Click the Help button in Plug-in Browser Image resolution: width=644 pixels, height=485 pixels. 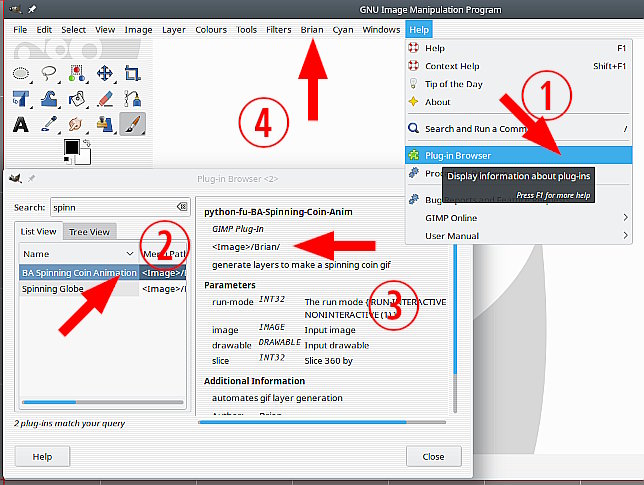click(42, 456)
